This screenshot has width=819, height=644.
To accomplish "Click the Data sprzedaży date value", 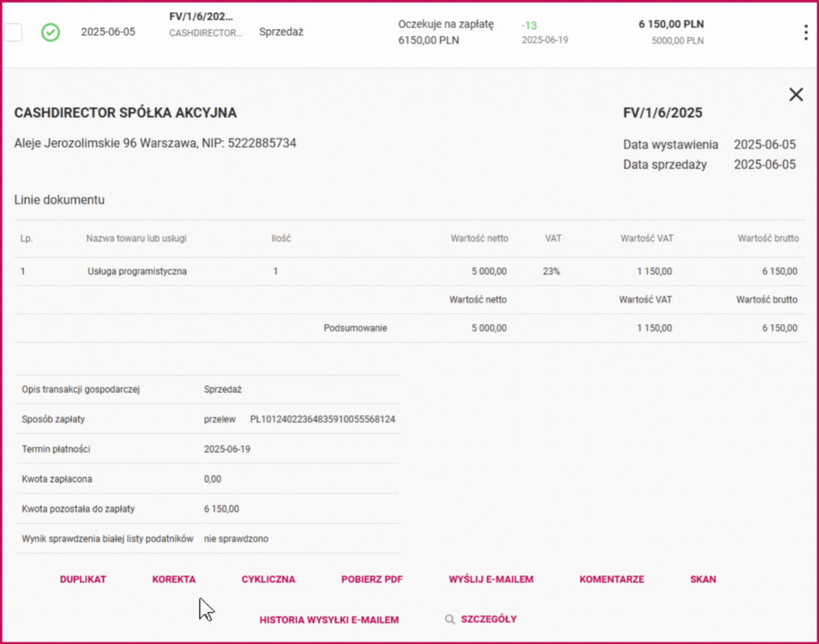I will (x=765, y=165).
